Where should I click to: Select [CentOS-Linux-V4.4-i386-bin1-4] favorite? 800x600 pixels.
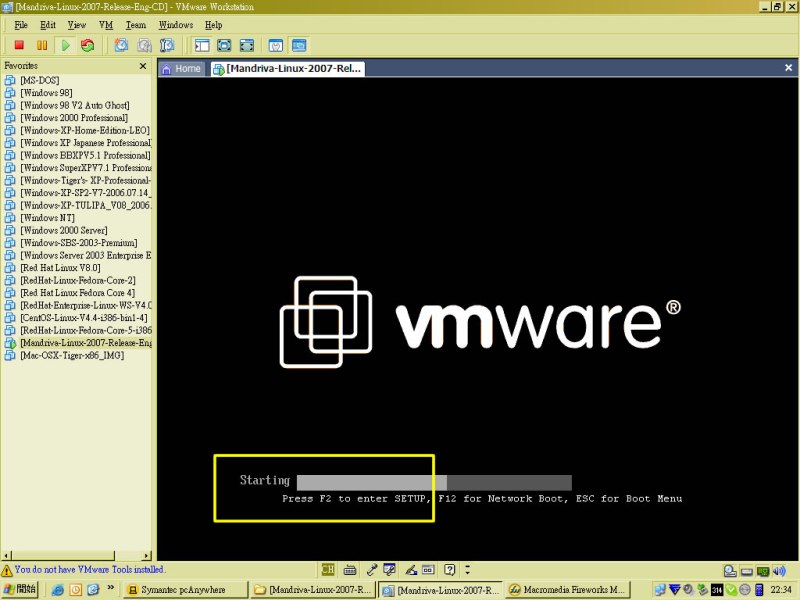coord(76,318)
